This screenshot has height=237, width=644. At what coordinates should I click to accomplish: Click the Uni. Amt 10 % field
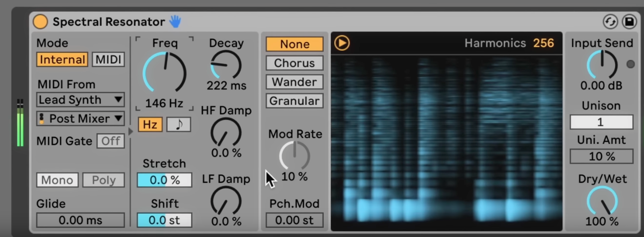tap(602, 156)
